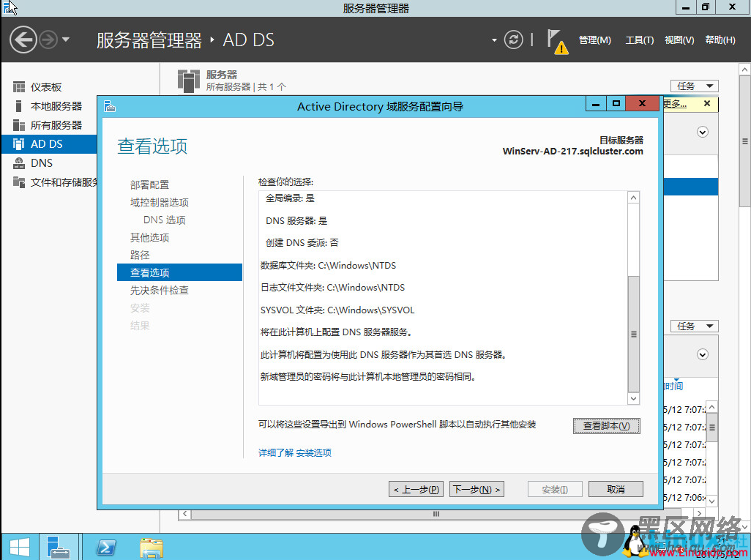Click the 服务器 tile icon in main pane
Viewport: 751px width, 560px height.
tap(189, 81)
